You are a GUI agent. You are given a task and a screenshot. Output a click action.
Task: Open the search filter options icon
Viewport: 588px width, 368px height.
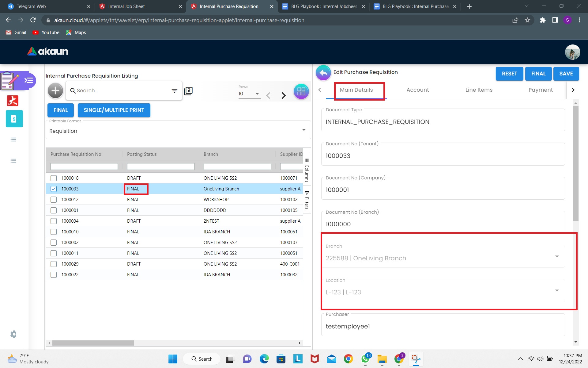point(174,91)
